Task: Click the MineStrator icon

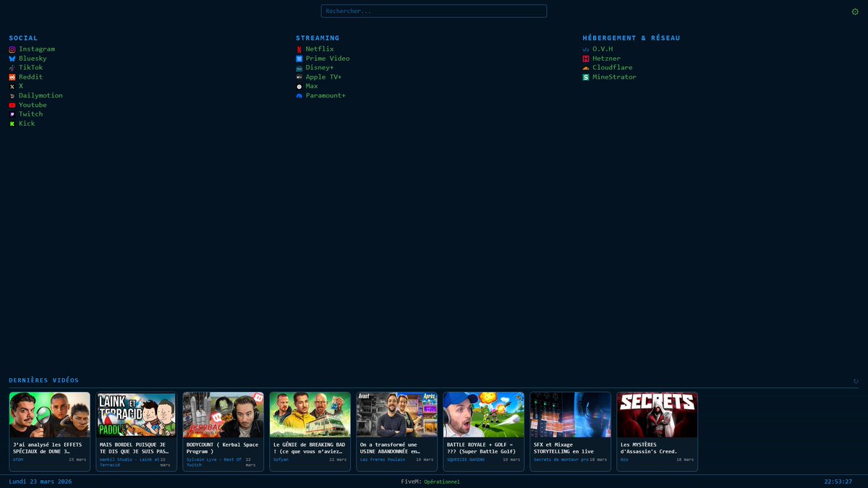Action: coord(586,77)
